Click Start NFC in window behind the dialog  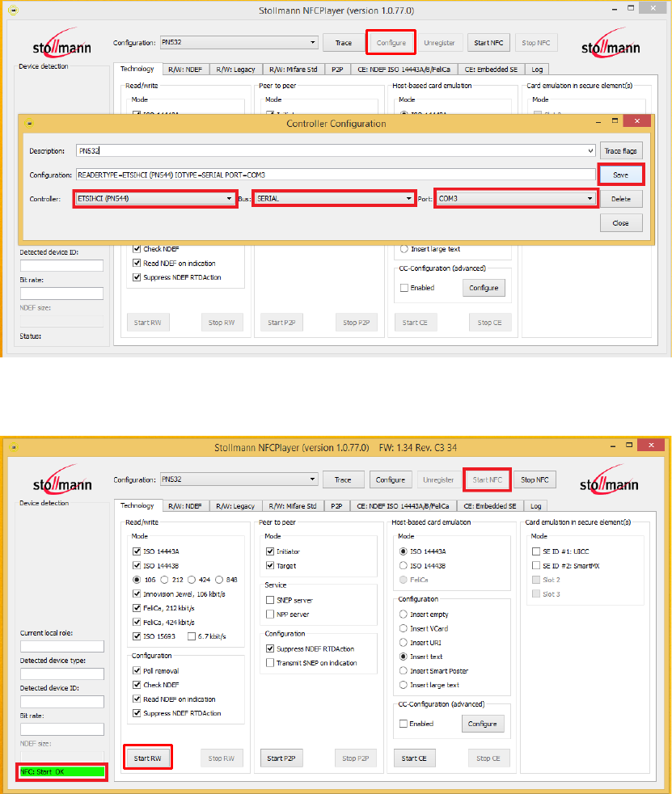point(488,43)
